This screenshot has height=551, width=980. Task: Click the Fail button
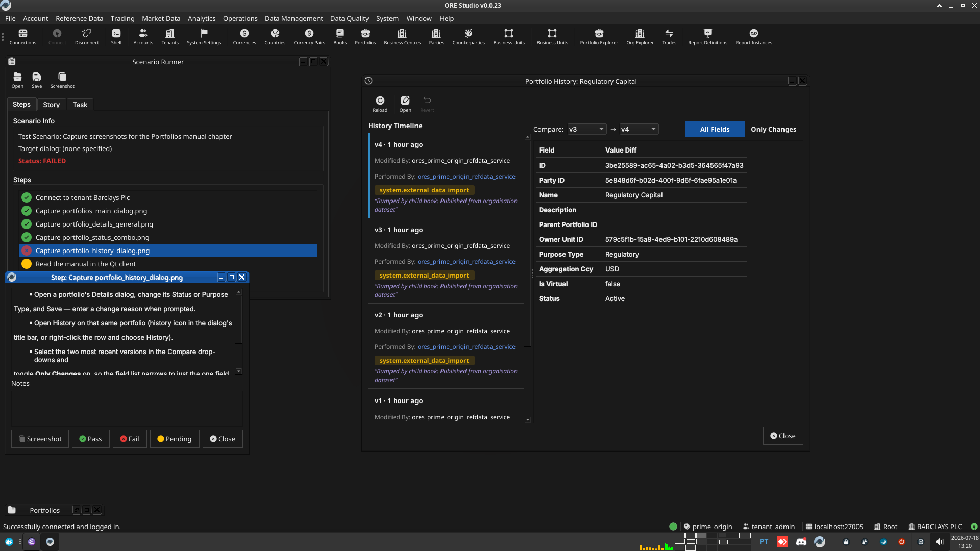tap(130, 439)
